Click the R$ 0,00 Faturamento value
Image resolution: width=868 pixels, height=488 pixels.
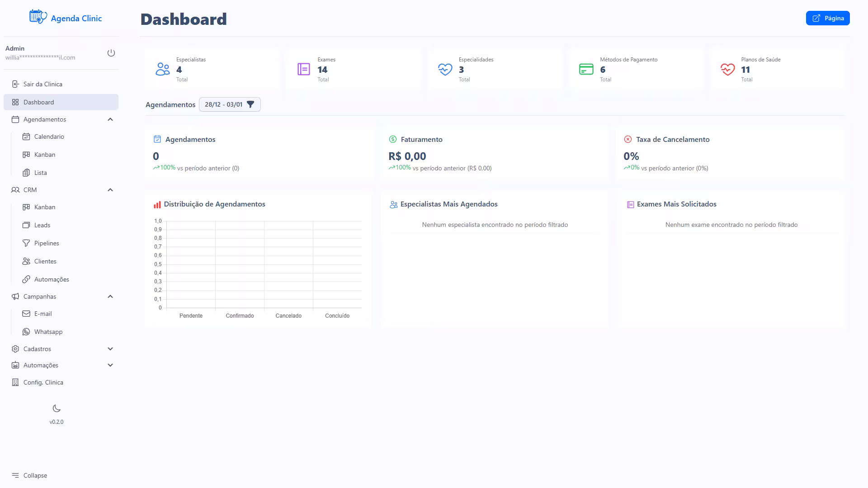pyautogui.click(x=407, y=156)
